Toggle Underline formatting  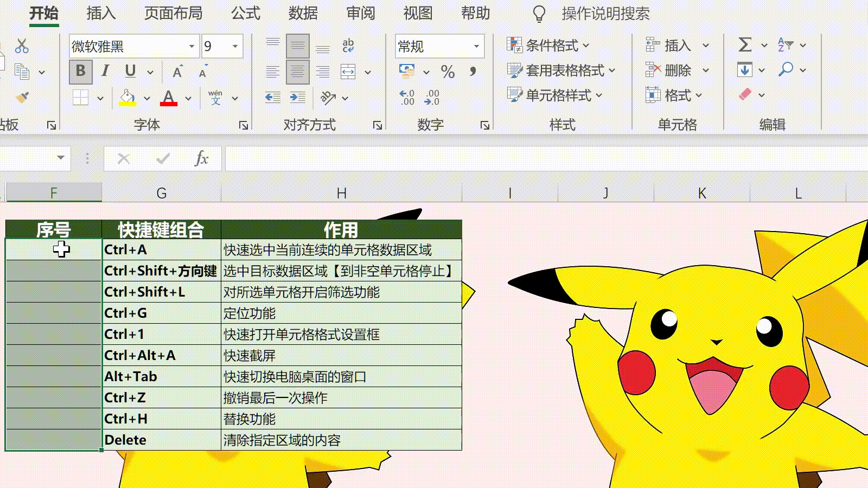pyautogui.click(x=130, y=71)
